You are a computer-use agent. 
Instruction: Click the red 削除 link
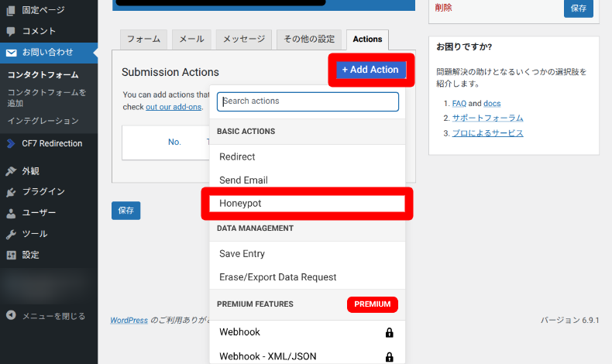[x=443, y=8]
